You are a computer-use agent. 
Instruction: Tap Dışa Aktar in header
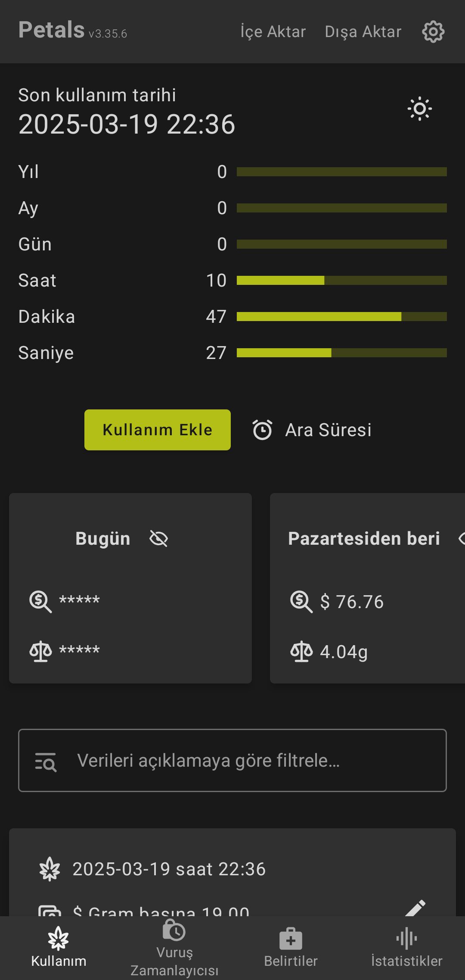click(363, 32)
